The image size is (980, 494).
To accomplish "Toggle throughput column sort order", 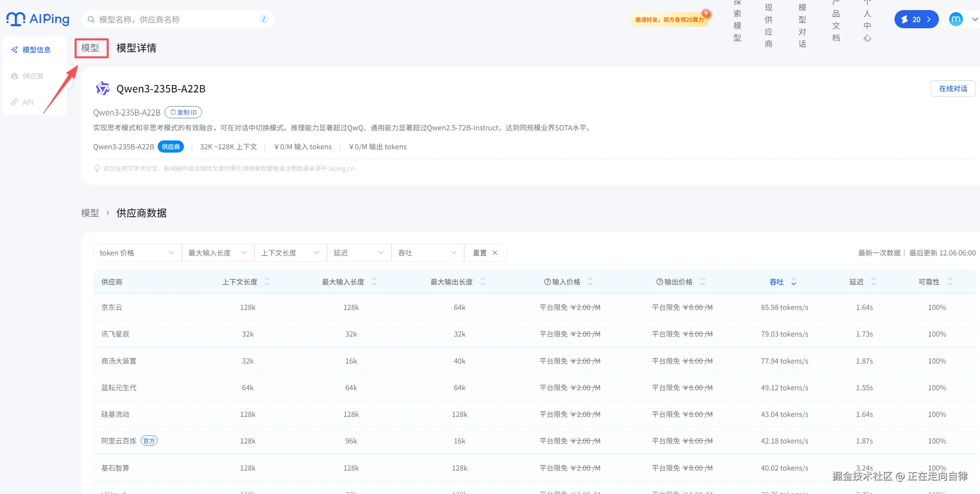I will tap(793, 282).
